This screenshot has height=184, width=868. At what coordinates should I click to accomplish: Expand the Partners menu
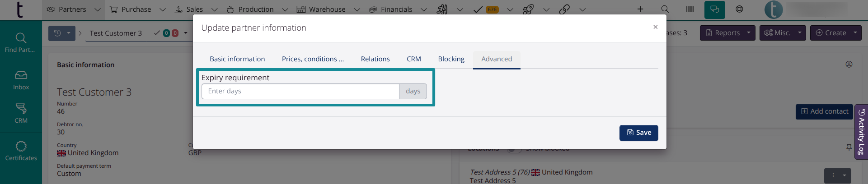(73, 9)
